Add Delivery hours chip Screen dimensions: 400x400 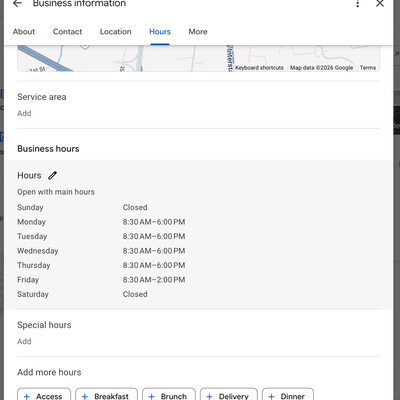click(x=229, y=395)
